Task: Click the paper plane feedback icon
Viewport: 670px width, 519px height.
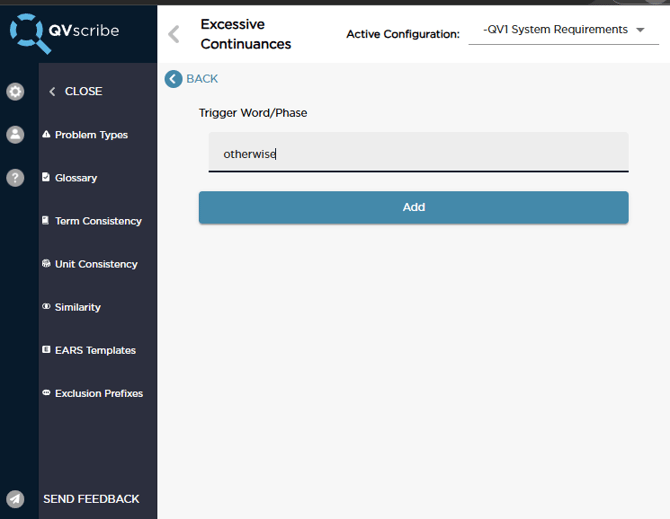Action: (15, 499)
